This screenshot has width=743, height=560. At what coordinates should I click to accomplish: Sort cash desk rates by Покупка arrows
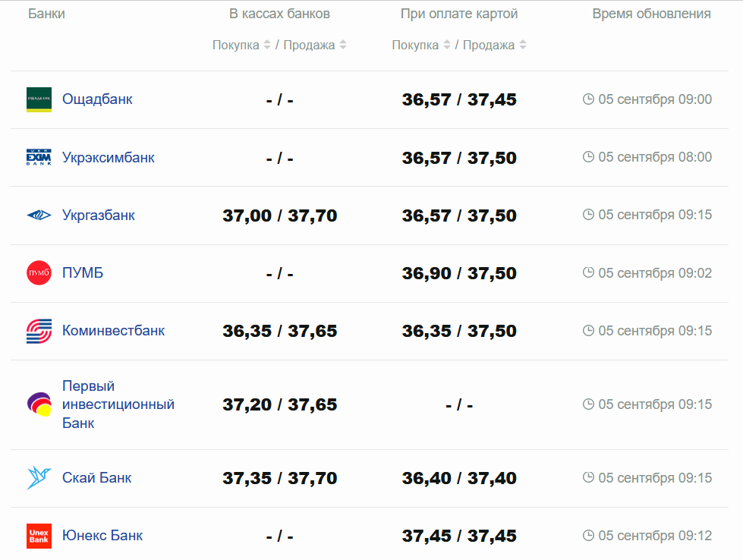[x=267, y=46]
